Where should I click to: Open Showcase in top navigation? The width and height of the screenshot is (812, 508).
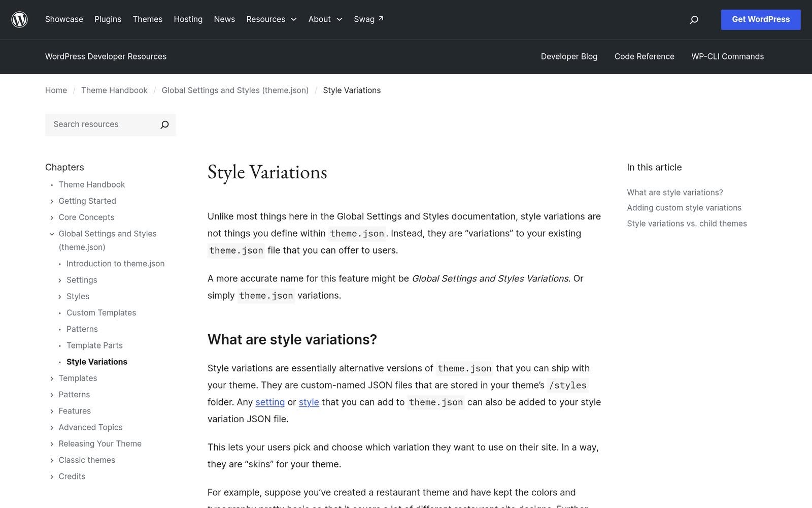(64, 19)
